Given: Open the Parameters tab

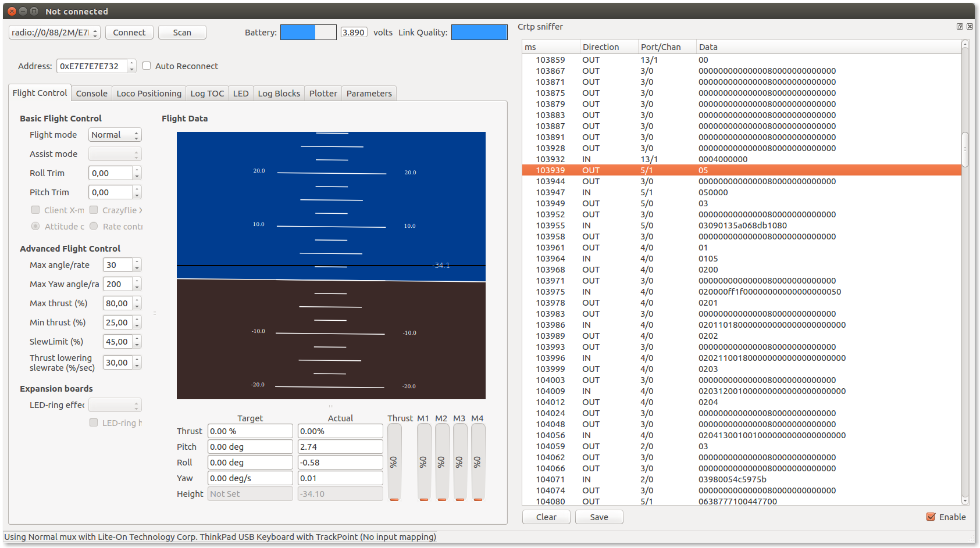Looking at the screenshot, I should pos(369,94).
